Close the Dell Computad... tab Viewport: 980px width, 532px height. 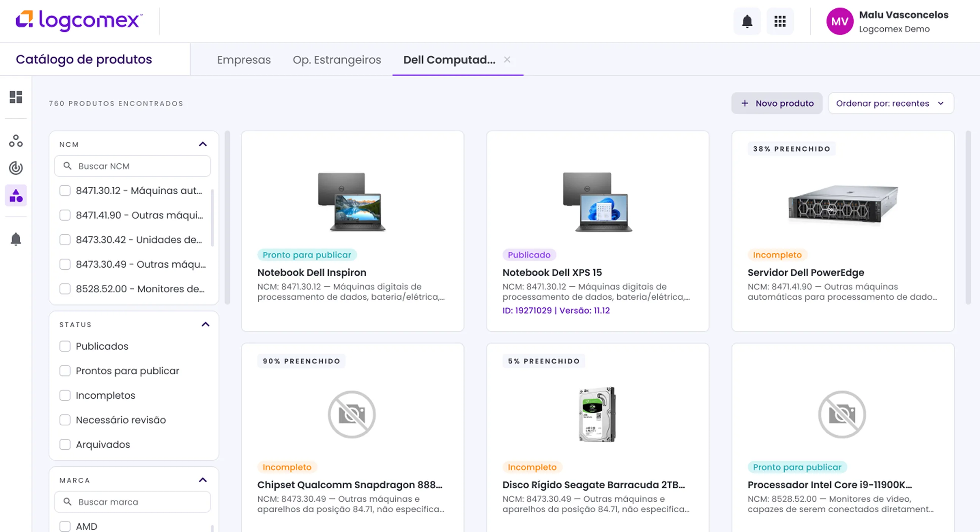507,60
